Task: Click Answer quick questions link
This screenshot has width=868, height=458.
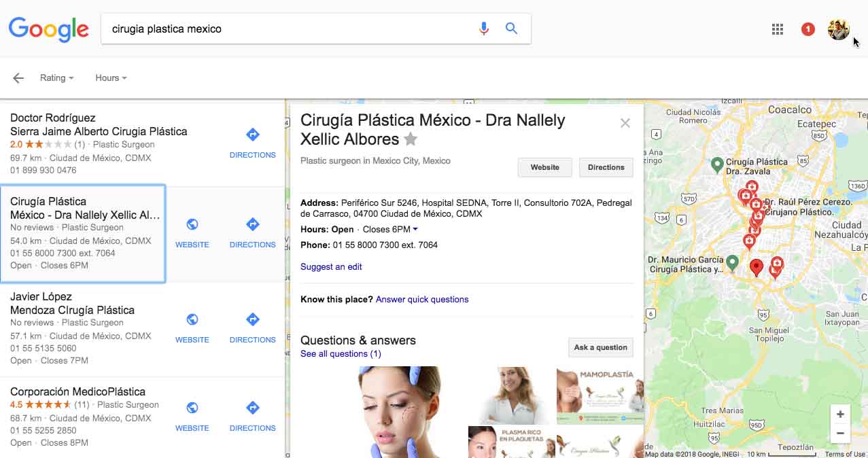Action: coord(422,300)
